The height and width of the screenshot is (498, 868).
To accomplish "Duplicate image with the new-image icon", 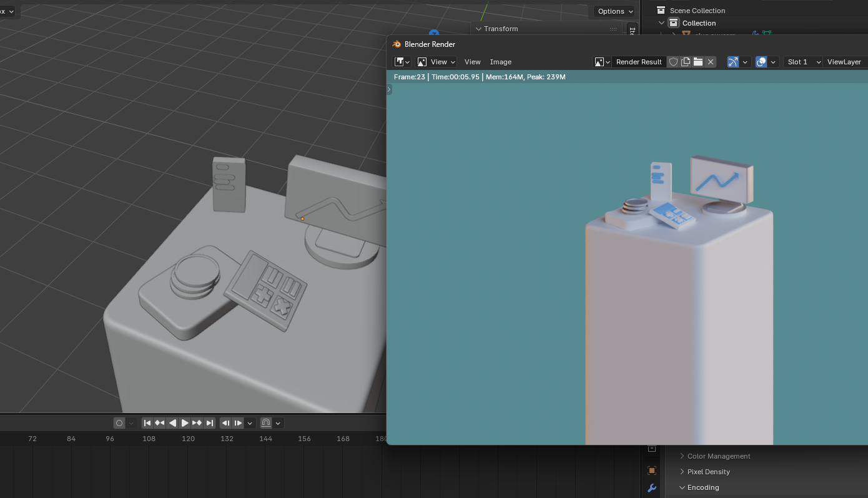I will point(686,62).
